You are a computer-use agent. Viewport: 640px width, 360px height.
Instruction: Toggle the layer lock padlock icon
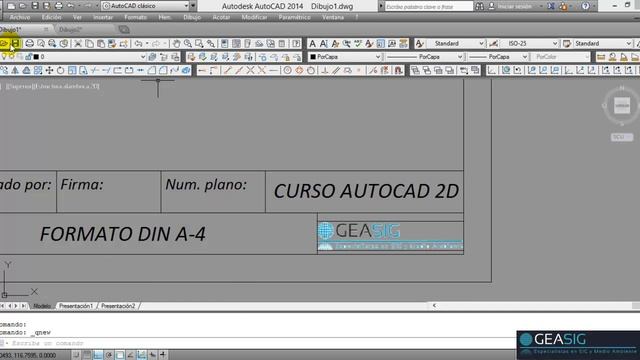pos(28,57)
